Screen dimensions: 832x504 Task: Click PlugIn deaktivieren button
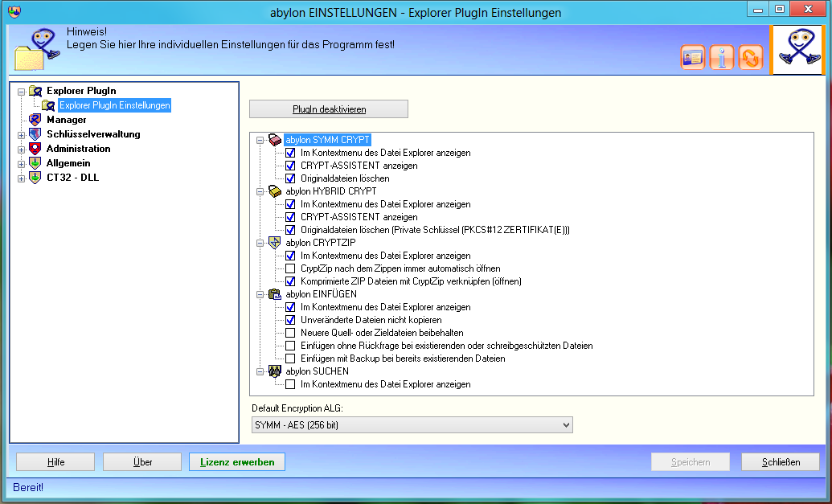click(x=329, y=109)
